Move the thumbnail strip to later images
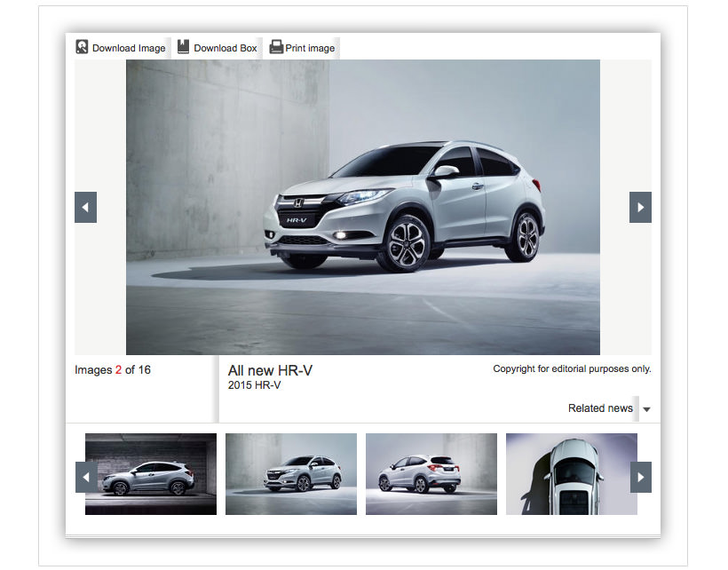The image size is (728, 570). tap(641, 477)
